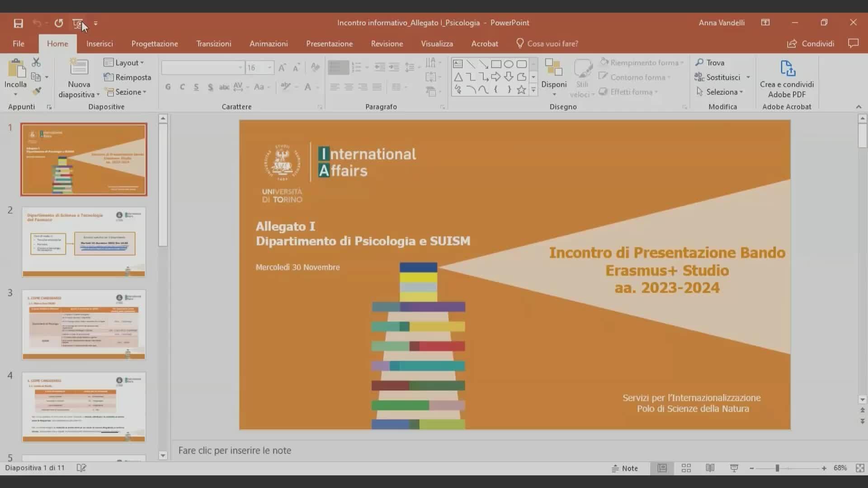Click the Seleziona button
The width and height of the screenshot is (868, 488).
coord(719,92)
